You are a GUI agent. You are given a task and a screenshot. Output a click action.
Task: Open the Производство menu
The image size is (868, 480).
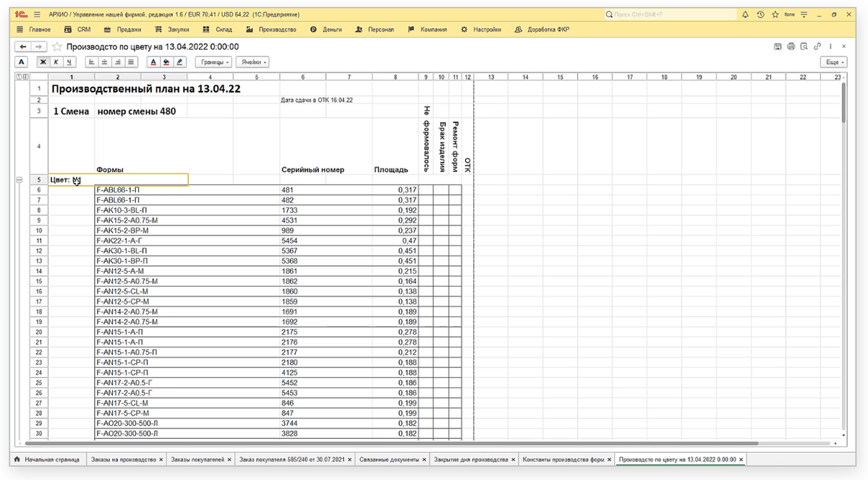point(272,30)
